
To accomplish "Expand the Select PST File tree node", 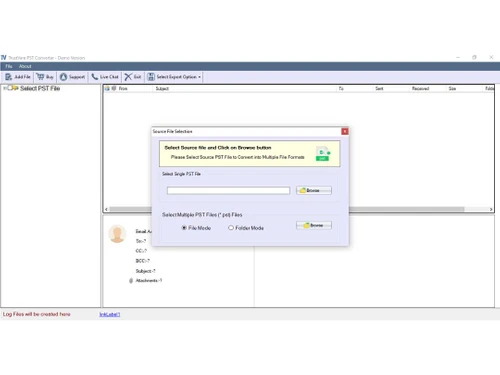I will pyautogui.click(x=5, y=88).
